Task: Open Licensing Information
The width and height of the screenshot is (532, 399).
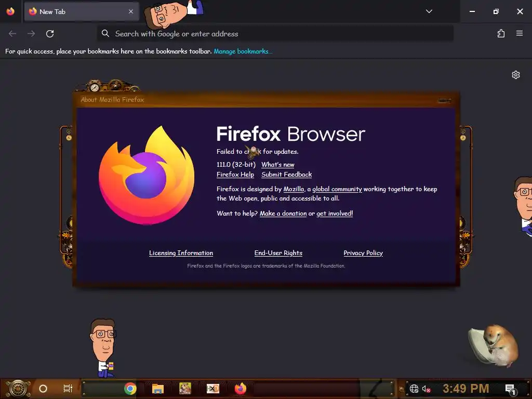Action: tap(181, 253)
